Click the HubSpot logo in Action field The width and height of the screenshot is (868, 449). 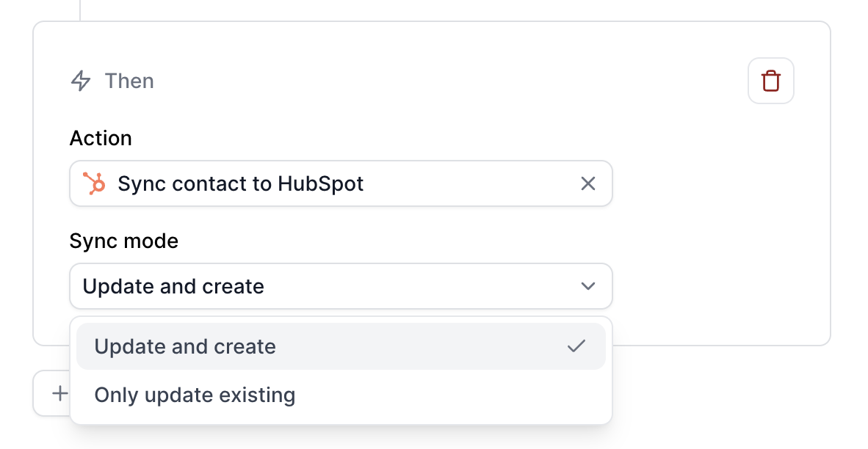point(94,183)
